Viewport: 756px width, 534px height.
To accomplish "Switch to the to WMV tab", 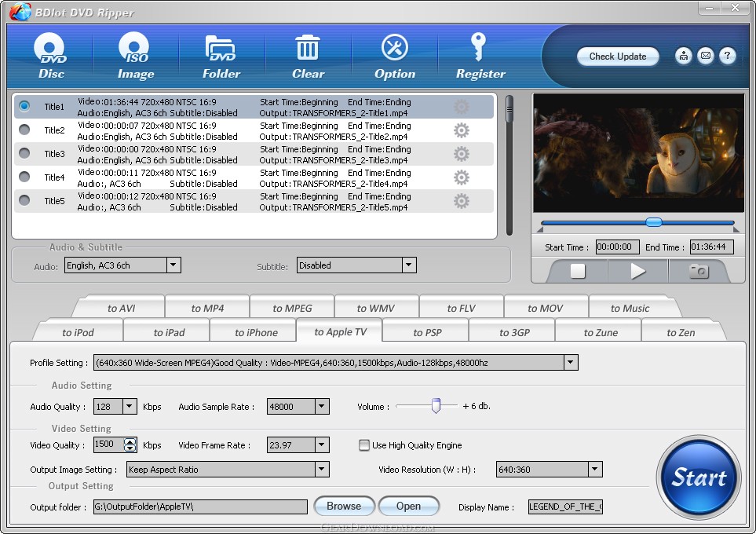I will click(376, 309).
